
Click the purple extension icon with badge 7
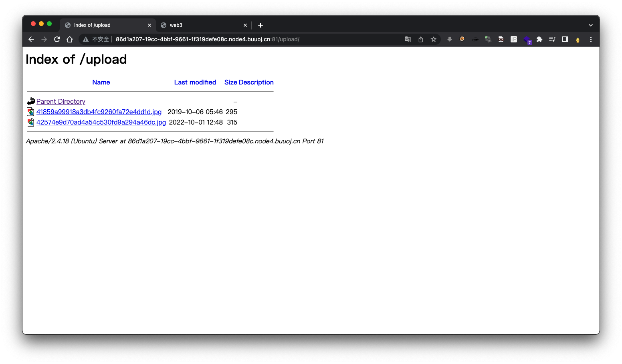coord(527,40)
